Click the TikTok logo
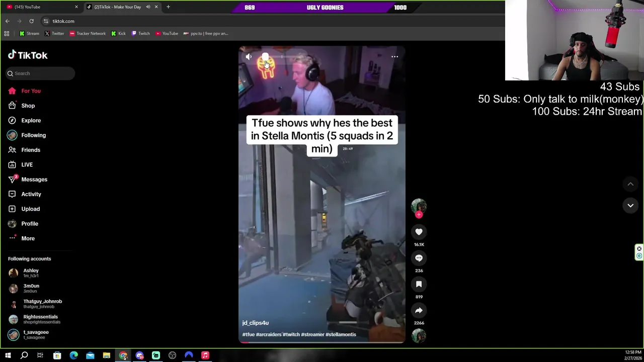The image size is (644, 362). 28,55
